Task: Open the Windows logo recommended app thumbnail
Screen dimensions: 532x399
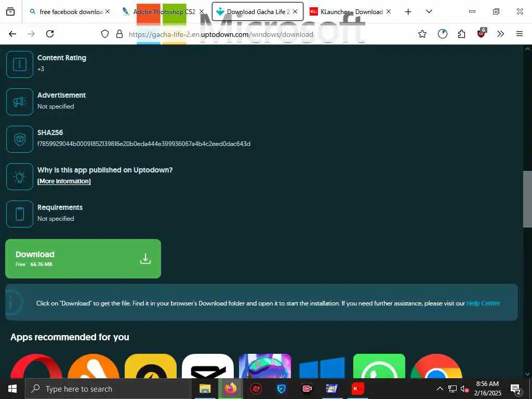Action: pyautogui.click(x=322, y=366)
